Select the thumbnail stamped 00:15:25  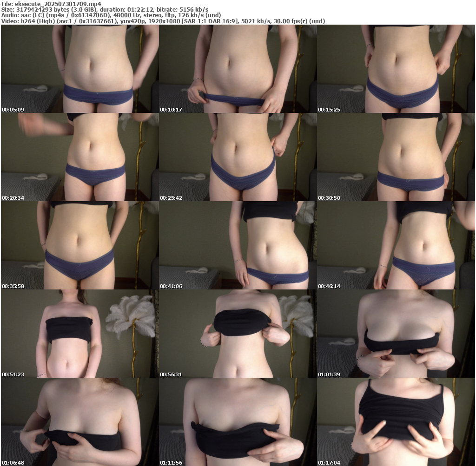click(396, 69)
